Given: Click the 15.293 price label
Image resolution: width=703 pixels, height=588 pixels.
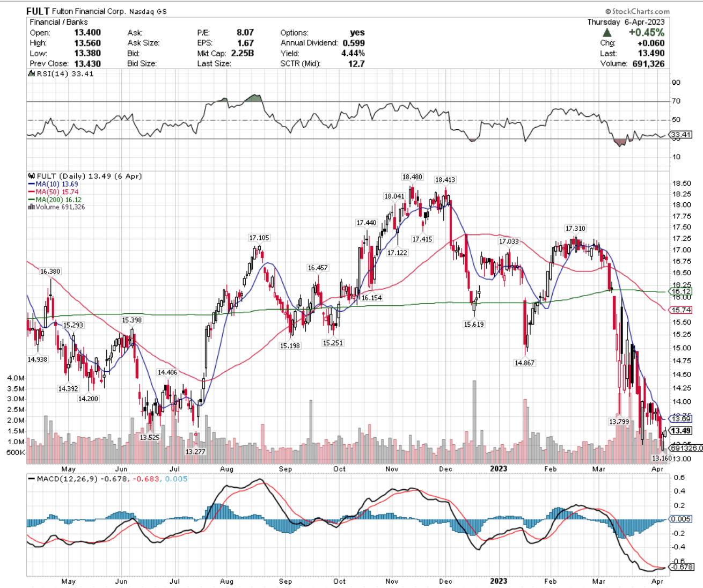Looking at the screenshot, I should pos(73,325).
